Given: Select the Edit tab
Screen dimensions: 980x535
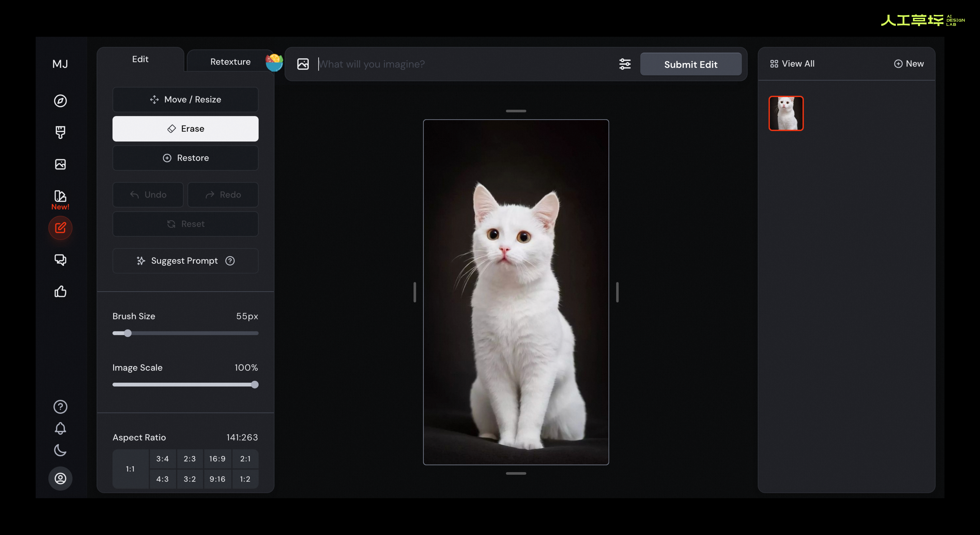Looking at the screenshot, I should click(140, 59).
